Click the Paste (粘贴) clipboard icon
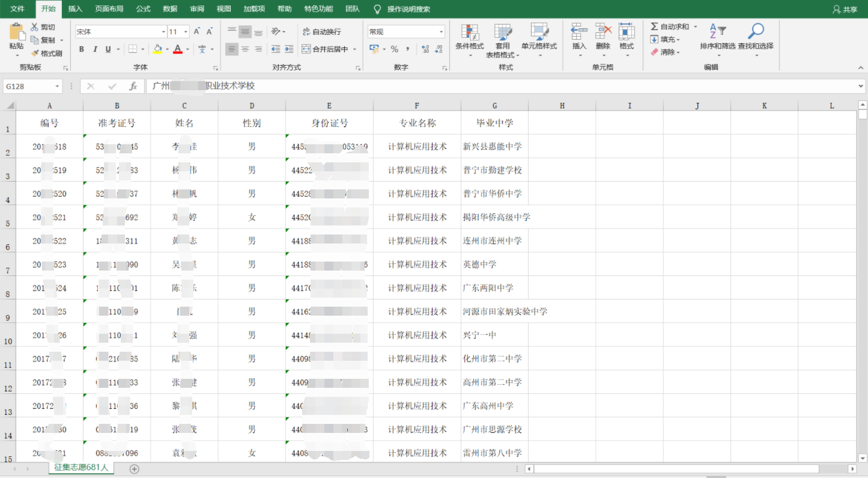Image resolution: width=868 pixels, height=478 pixels. click(16, 32)
